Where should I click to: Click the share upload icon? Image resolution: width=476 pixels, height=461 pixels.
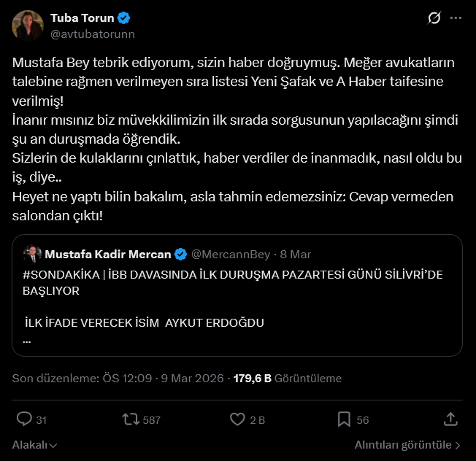450,419
